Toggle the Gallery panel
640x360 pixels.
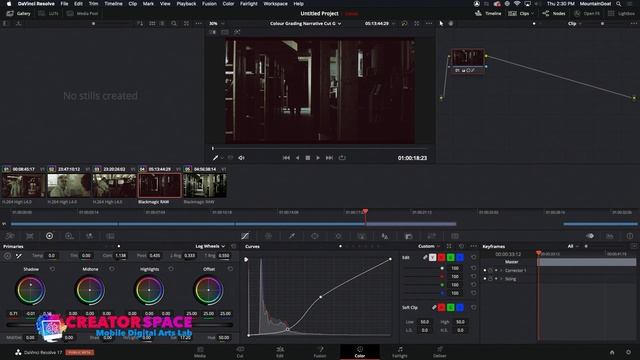(18, 13)
